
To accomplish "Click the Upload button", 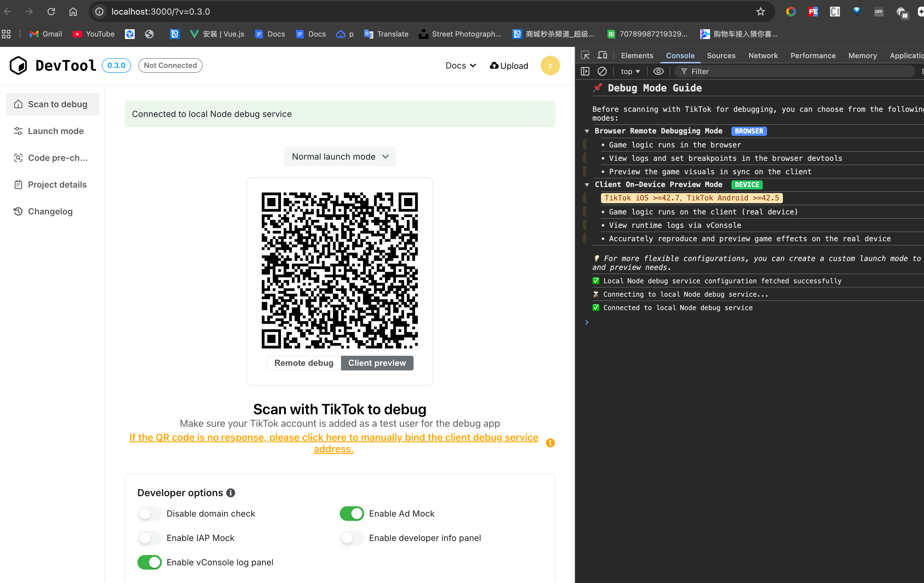I will click(509, 65).
